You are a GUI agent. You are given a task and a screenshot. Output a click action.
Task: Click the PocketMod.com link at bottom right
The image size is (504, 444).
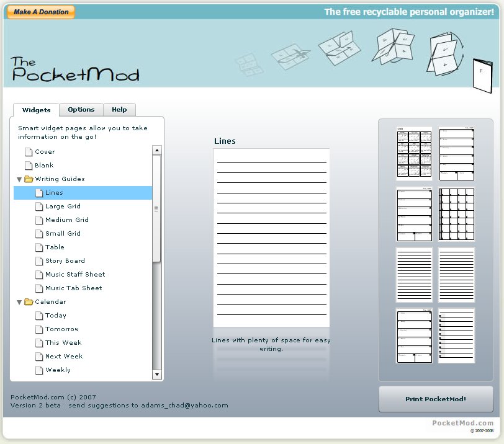pyautogui.click(x=462, y=423)
